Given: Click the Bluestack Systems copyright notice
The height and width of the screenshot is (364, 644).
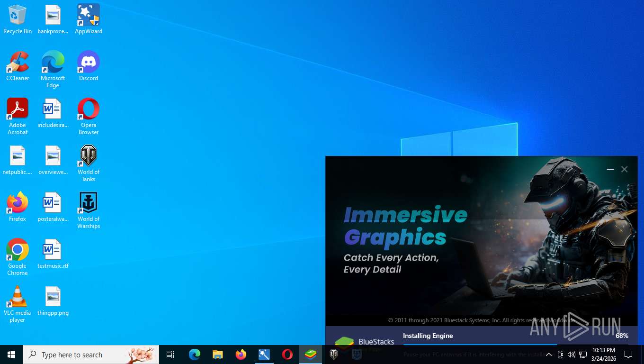Looking at the screenshot, I should coord(482,320).
